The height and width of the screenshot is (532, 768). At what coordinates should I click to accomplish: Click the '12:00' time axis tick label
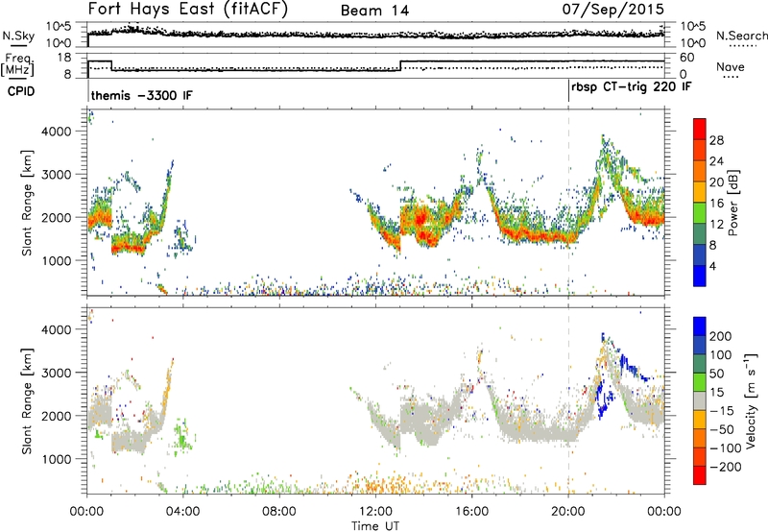pyautogui.click(x=375, y=512)
